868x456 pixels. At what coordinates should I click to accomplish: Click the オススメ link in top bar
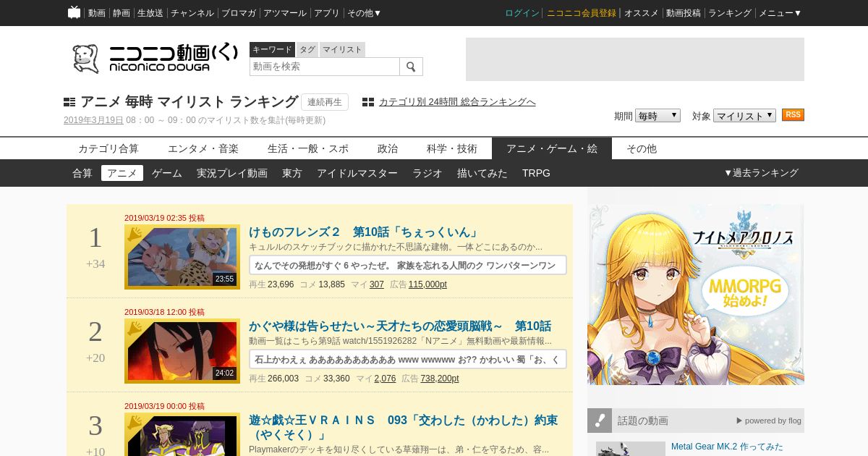pyautogui.click(x=642, y=13)
